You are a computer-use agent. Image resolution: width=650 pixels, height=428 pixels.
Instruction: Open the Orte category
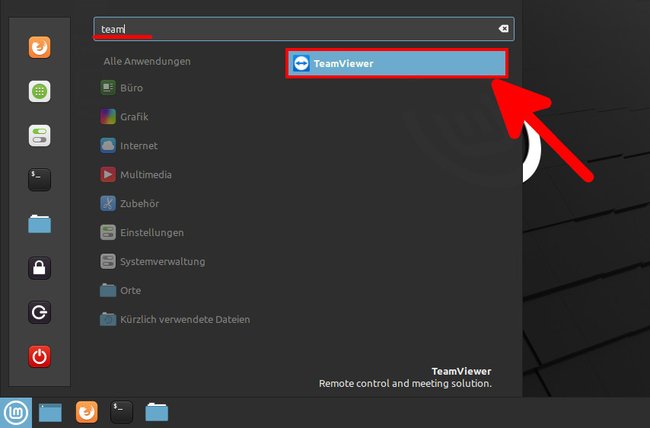tap(121, 290)
